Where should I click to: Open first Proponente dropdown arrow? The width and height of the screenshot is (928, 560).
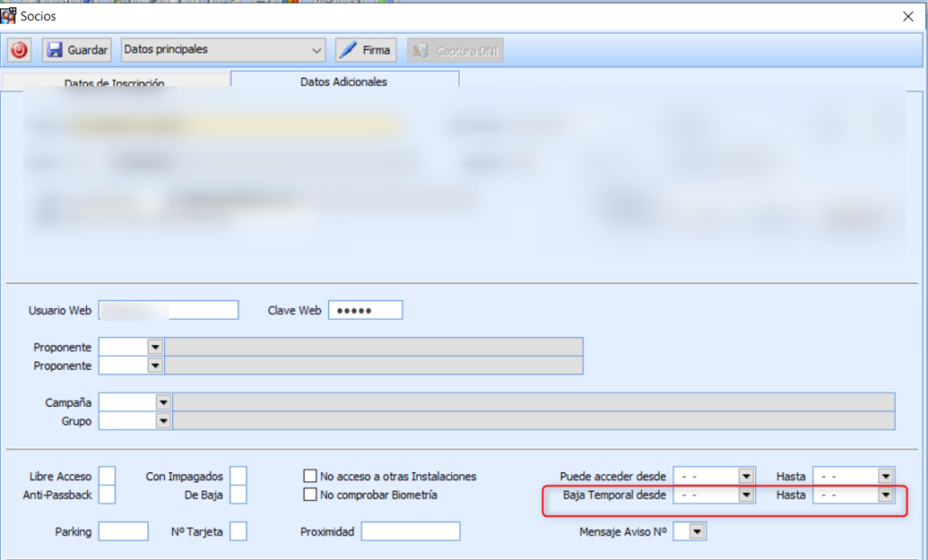[x=155, y=347]
